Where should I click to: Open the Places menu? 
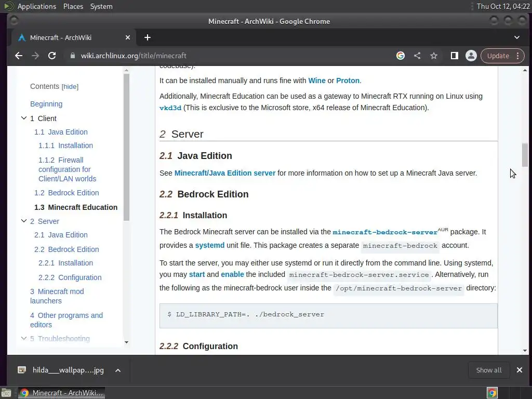click(x=73, y=6)
